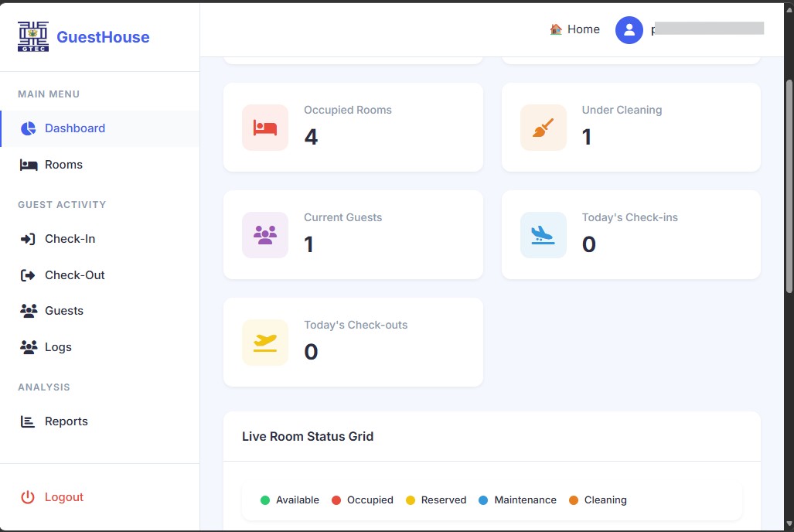The height and width of the screenshot is (532, 794).
Task: Click the Home link in header
Action: coord(574,29)
